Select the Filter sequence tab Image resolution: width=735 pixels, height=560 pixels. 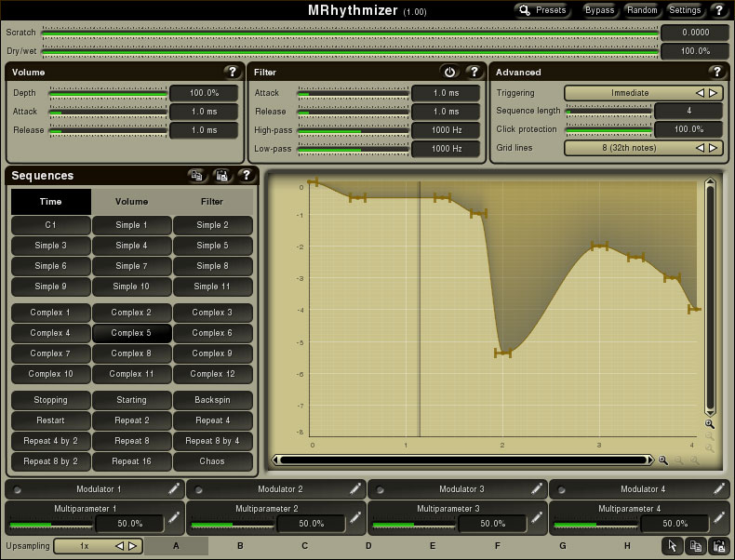click(x=212, y=202)
